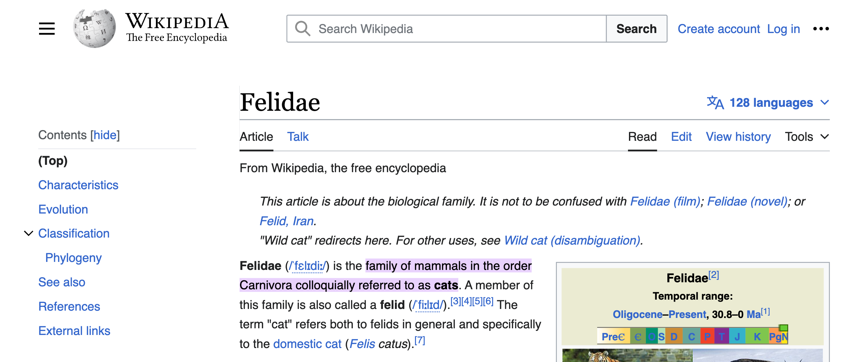The image size is (868, 362).
Task: Select the Article tab
Action: pos(256,137)
